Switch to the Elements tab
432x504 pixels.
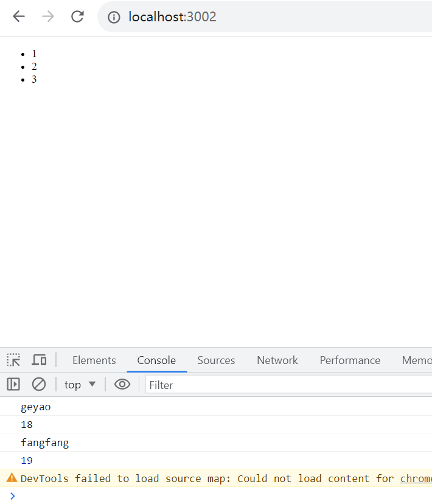94,360
